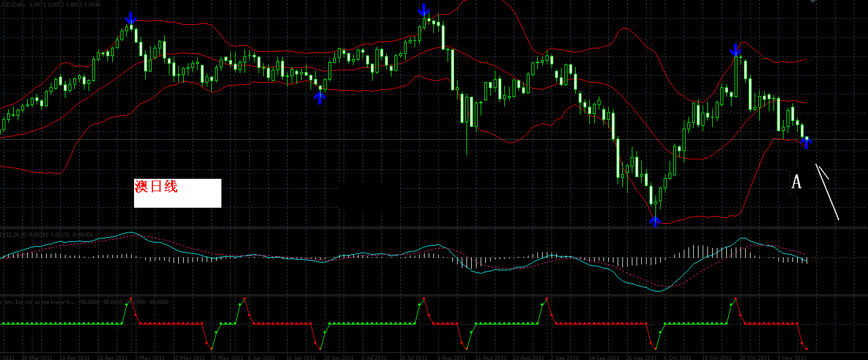The image size is (868, 360).
Task: Click the 1.0046 close price value
Action: [x=93, y=4]
